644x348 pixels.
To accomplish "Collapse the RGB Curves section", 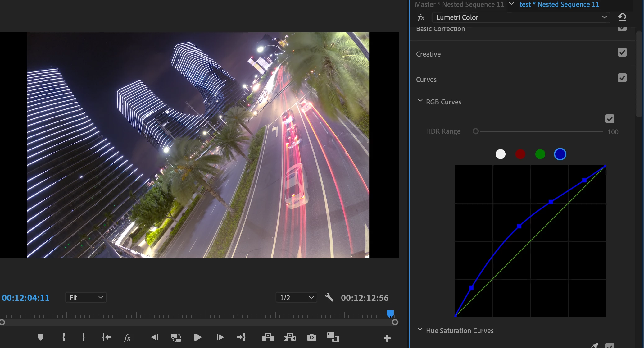I will (x=420, y=101).
